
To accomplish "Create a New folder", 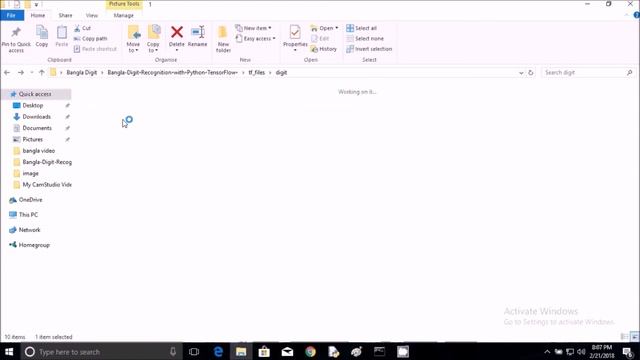I will (223, 39).
